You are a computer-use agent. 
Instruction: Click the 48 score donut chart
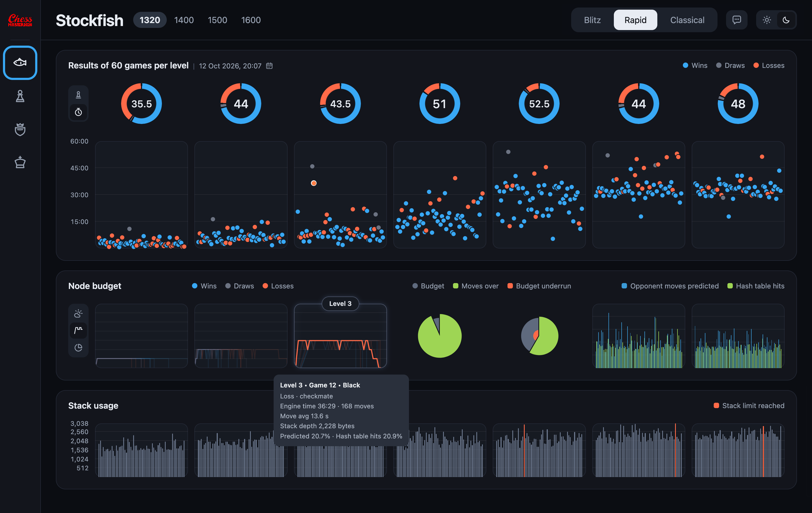738,104
